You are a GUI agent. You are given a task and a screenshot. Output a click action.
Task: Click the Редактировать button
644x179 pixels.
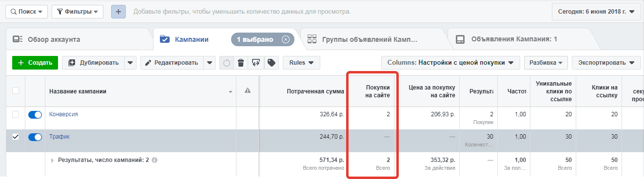172,63
